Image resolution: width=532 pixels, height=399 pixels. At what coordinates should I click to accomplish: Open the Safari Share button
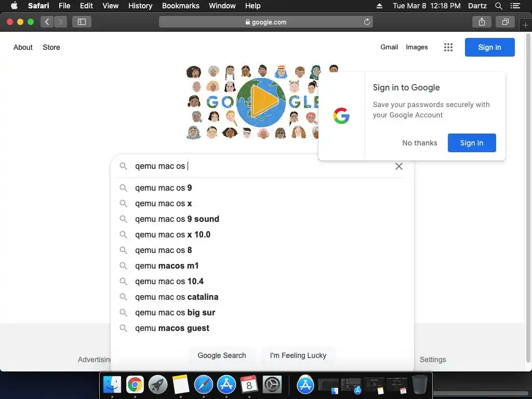tap(482, 22)
